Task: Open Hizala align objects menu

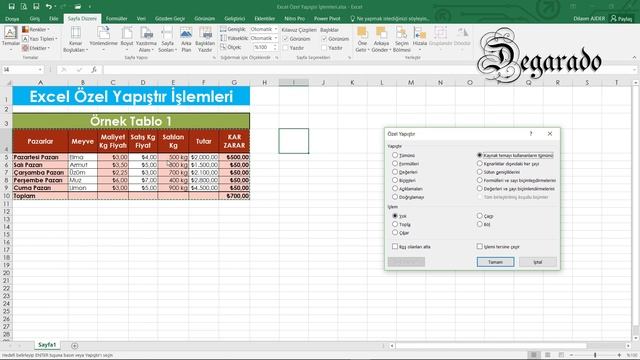Action: tap(420, 39)
